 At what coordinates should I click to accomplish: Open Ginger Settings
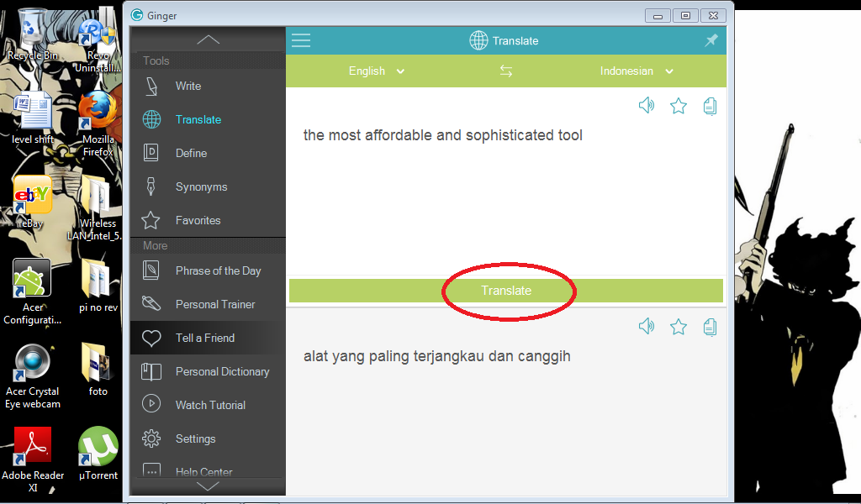tap(195, 438)
